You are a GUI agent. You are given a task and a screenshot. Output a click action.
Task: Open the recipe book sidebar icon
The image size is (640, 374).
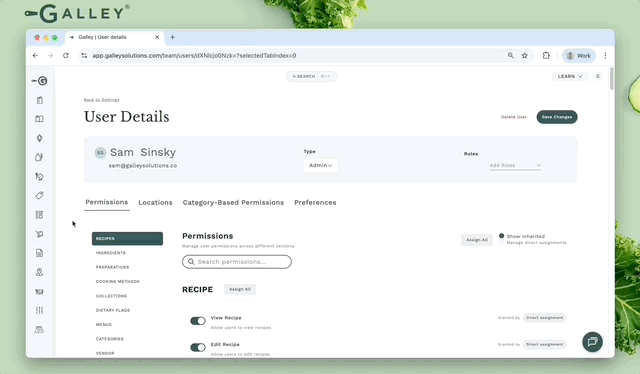pos(39,119)
